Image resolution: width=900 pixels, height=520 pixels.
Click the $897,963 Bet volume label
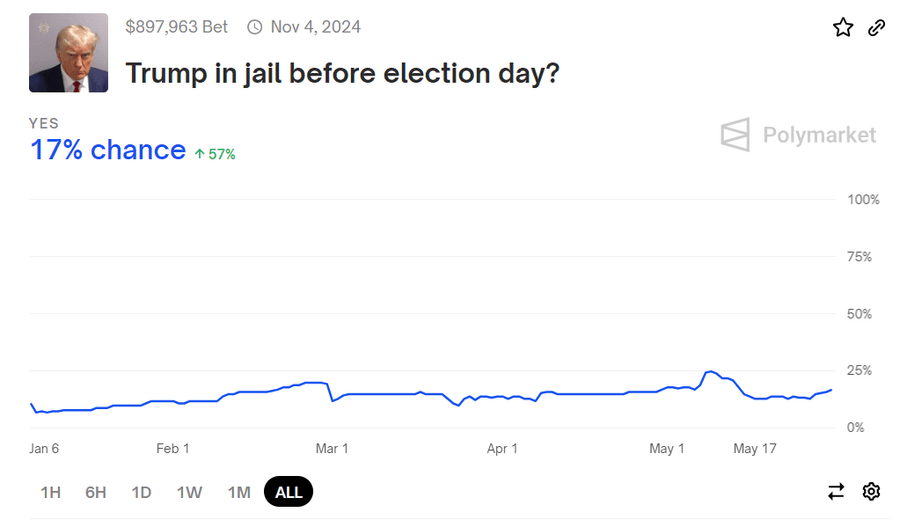click(x=177, y=27)
